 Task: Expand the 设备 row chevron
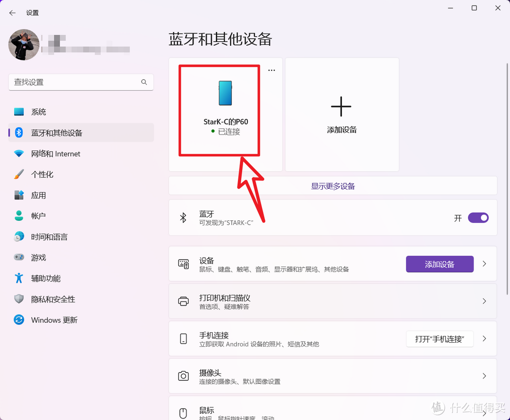pyautogui.click(x=484, y=264)
